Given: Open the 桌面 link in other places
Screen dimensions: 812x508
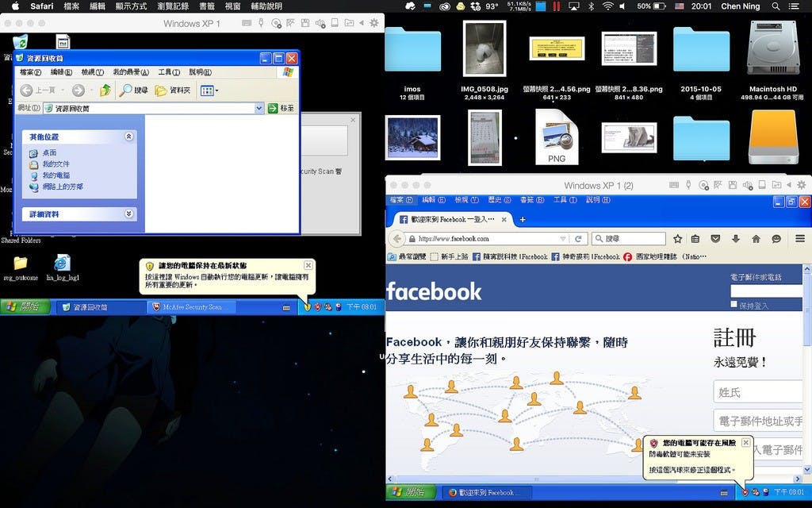Looking at the screenshot, I should (x=49, y=153).
